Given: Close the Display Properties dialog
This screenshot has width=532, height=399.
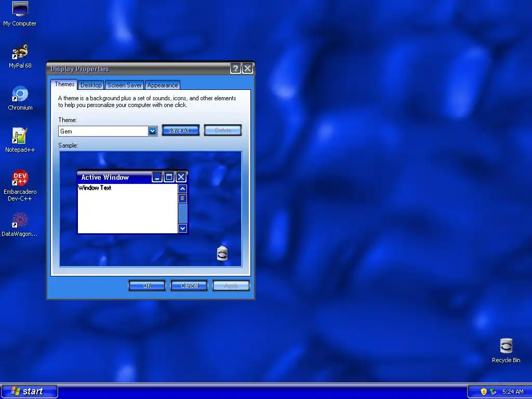Looking at the screenshot, I should pos(248,69).
